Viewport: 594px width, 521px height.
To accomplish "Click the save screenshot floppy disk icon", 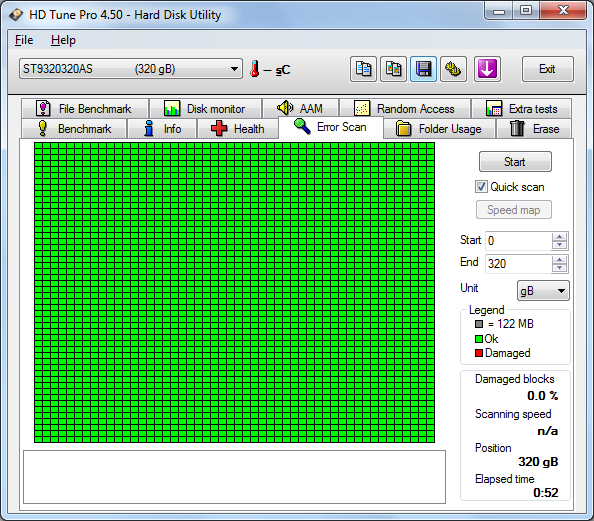I will tap(423, 69).
